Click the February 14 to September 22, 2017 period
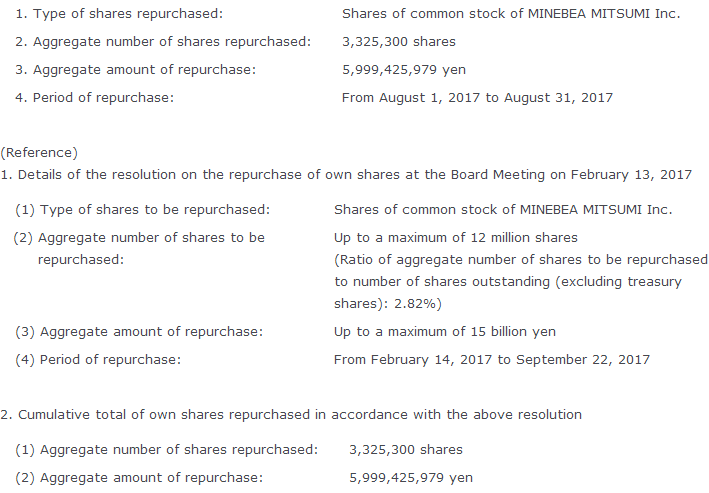 (491, 359)
